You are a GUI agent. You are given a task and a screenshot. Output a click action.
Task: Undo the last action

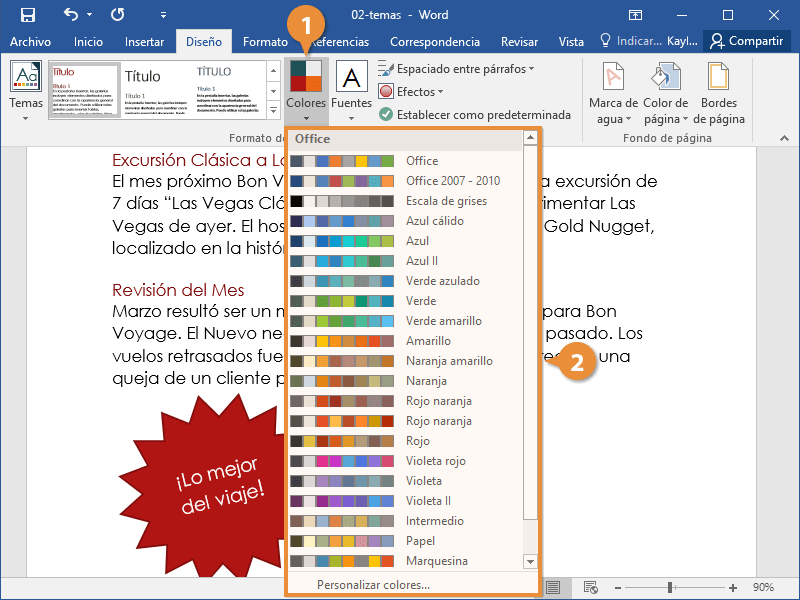pyautogui.click(x=71, y=14)
